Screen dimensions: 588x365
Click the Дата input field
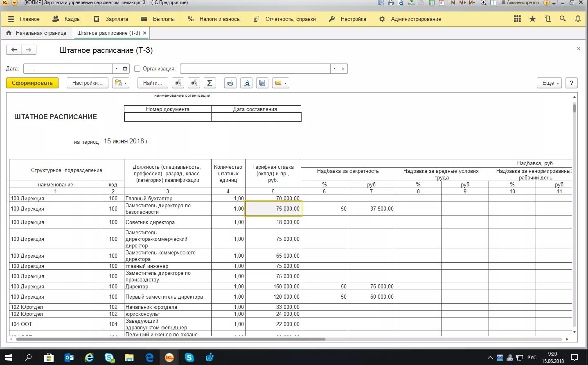[68, 68]
